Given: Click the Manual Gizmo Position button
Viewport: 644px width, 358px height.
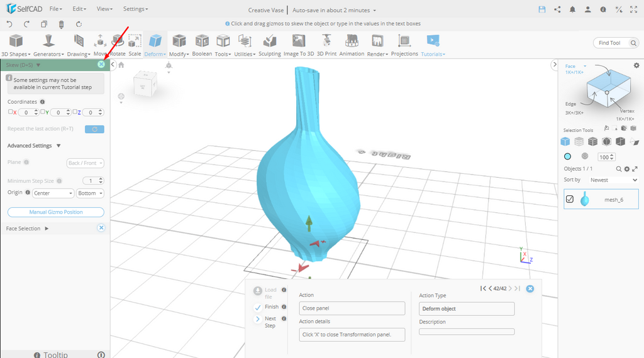Looking at the screenshot, I should (x=56, y=212).
